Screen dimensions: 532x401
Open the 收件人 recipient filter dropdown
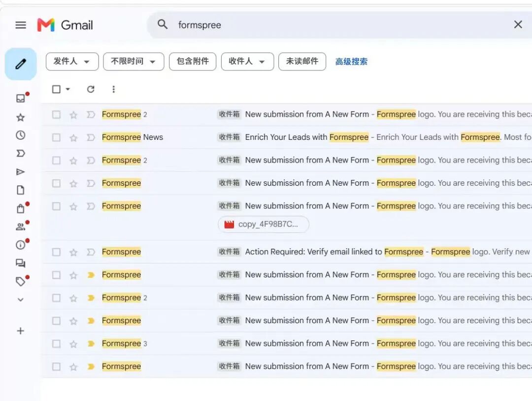pyautogui.click(x=247, y=62)
